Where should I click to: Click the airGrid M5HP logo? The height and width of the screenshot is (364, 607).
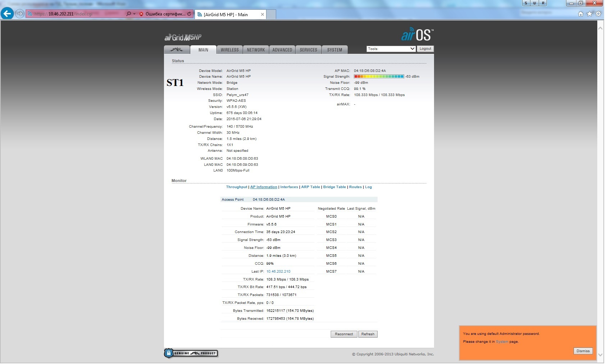tap(183, 37)
